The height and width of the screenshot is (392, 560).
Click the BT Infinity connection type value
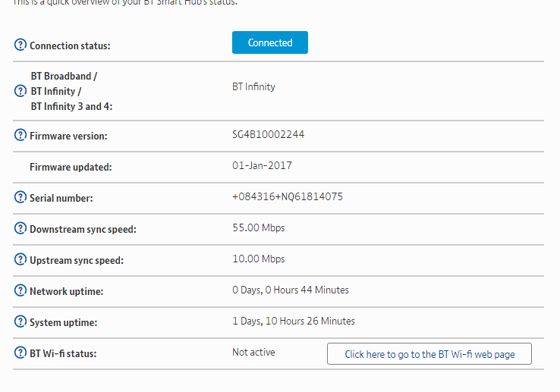tap(253, 86)
